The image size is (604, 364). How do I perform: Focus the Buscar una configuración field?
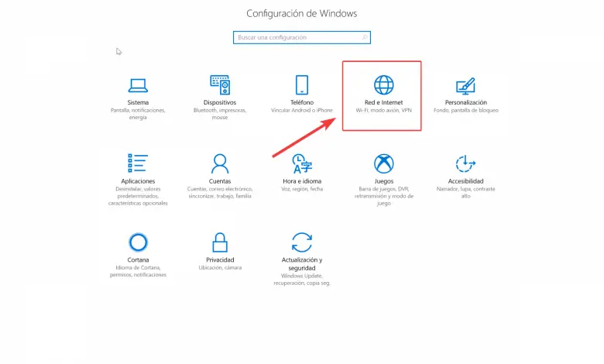(302, 37)
